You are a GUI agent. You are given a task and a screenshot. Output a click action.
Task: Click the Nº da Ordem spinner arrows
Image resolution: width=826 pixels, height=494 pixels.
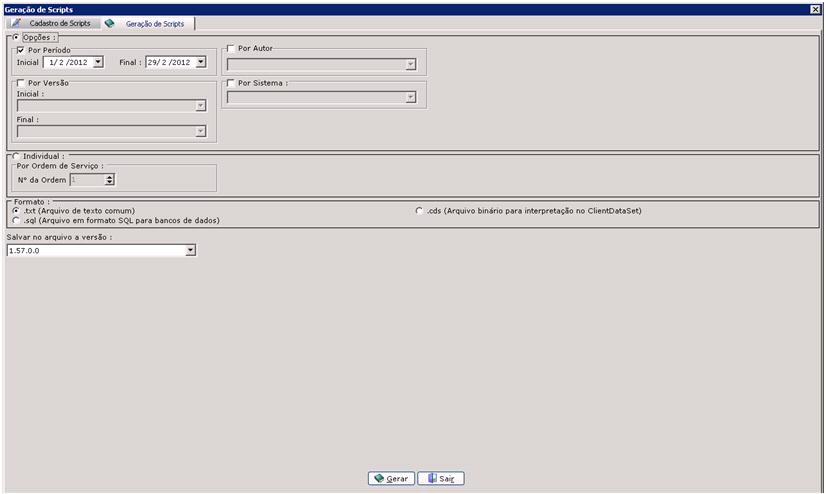pos(110,180)
